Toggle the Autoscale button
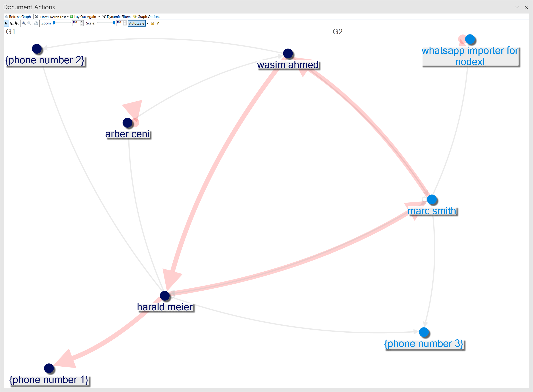This screenshot has height=392, width=533. coord(137,23)
